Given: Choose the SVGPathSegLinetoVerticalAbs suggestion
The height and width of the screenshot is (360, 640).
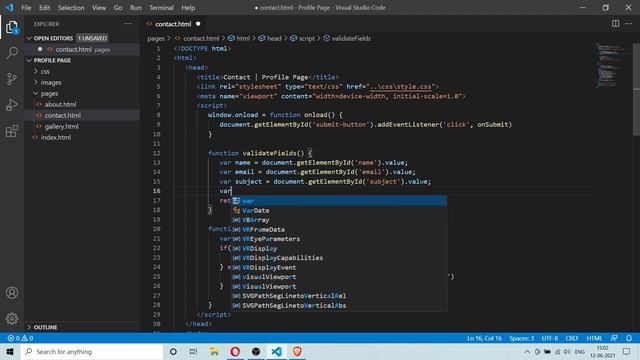Looking at the screenshot, I should point(339,305).
